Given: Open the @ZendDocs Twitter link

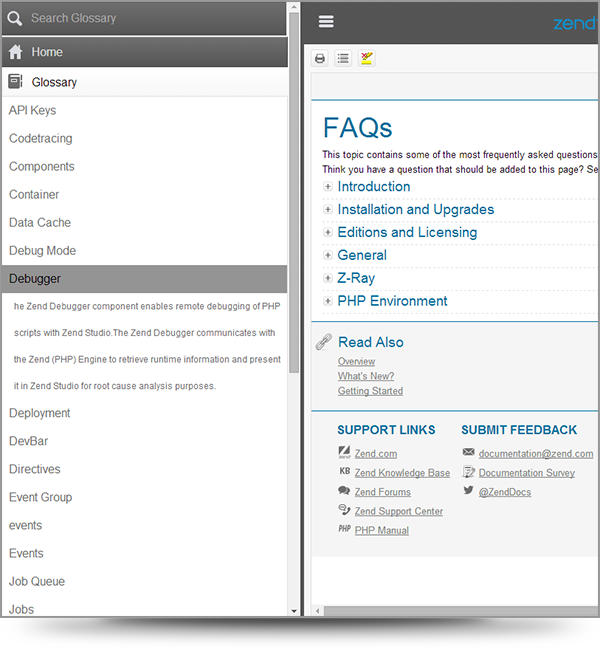Looking at the screenshot, I should tap(505, 492).
